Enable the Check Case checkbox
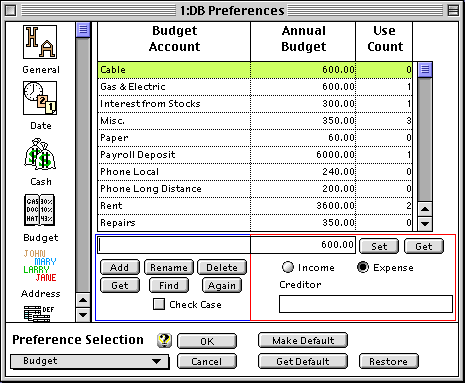Screen dimensions: 465x383 click(159, 304)
